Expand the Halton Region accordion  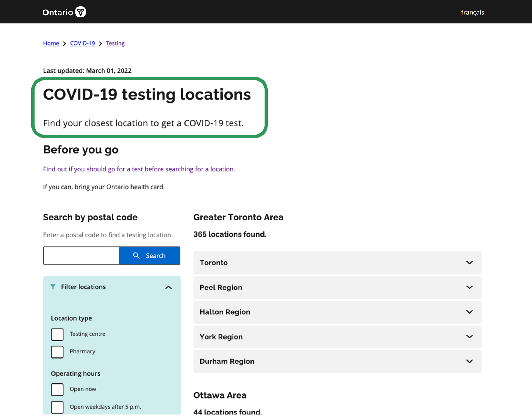tap(337, 312)
